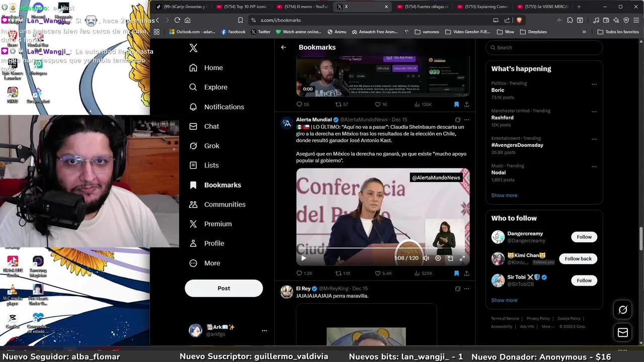Open Notifications in the X sidebar
This screenshot has width=644, height=362.
coord(216,107)
